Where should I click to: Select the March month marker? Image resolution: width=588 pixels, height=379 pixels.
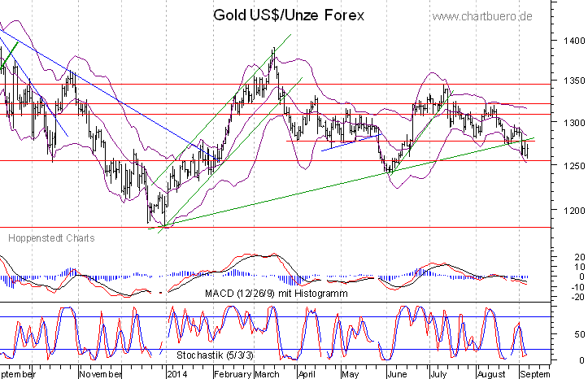[268, 374]
